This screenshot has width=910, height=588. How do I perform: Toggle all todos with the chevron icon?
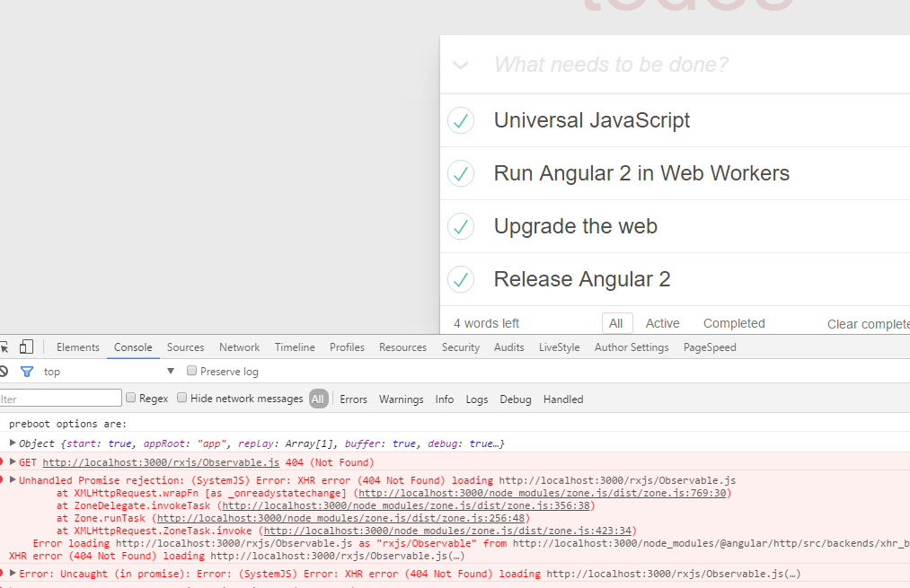(461, 65)
